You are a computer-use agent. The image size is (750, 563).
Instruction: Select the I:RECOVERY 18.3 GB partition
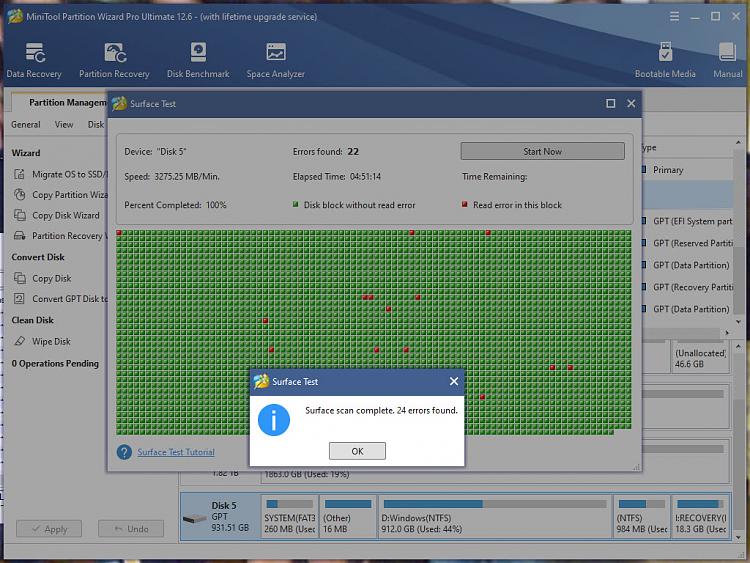pyautogui.click(x=700, y=517)
